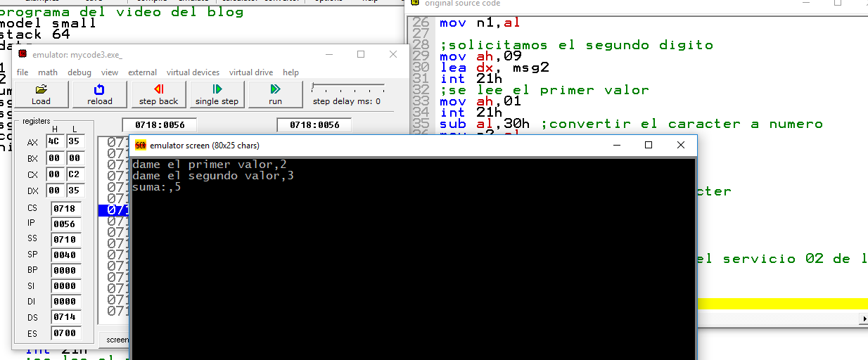
Task: Minimize the emulator mycode3.exe window
Action: pos(329,54)
